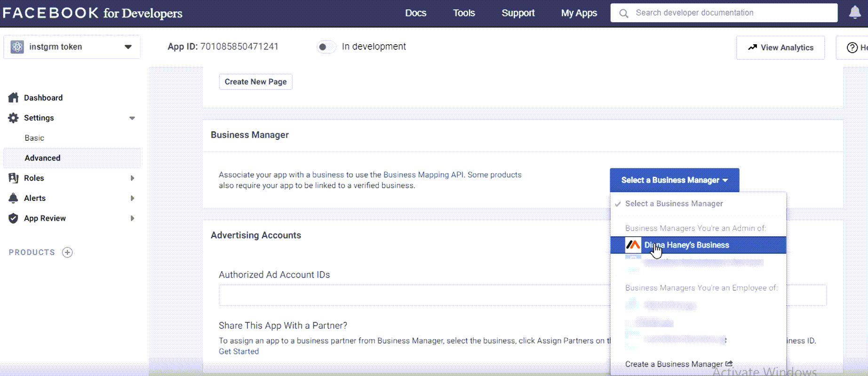Collapse the Settings section arrow

pyautogui.click(x=132, y=118)
